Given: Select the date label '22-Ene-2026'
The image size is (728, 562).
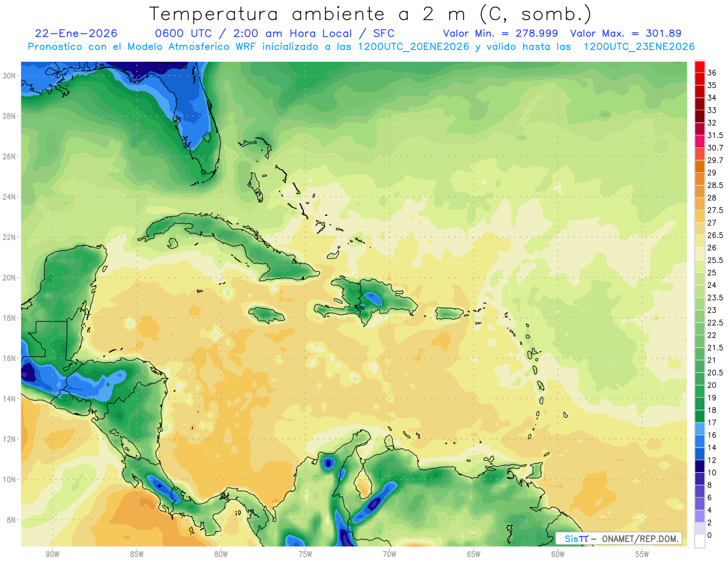Looking at the screenshot, I should (x=76, y=33).
